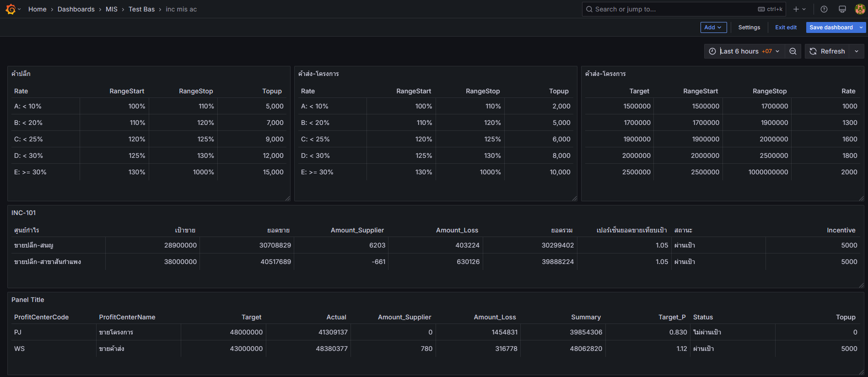Click resize handle of INC-101 panel
Screen dimensions: 868x377
(x=861, y=285)
